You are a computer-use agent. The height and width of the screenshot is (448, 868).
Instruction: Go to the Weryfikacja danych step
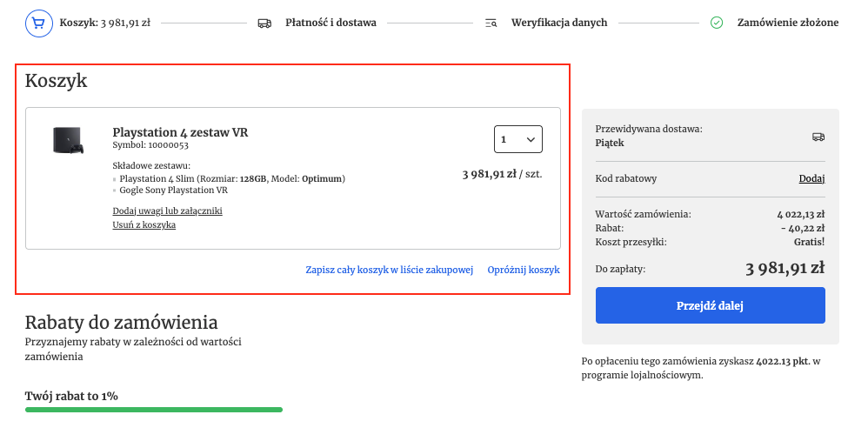point(559,23)
